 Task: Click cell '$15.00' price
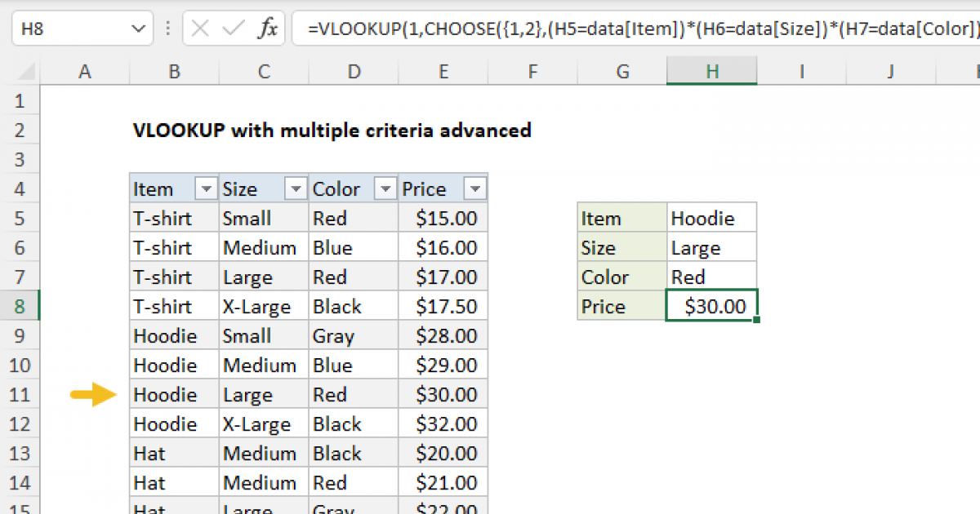pyautogui.click(x=443, y=219)
